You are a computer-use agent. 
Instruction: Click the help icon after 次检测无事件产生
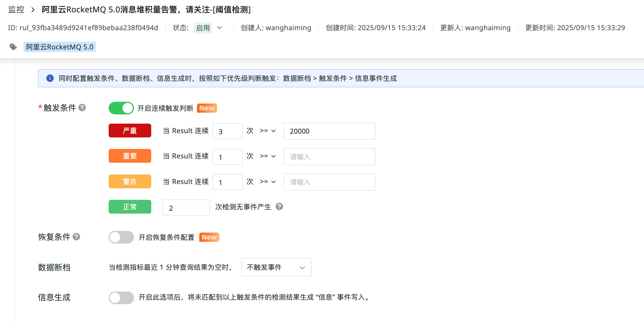[279, 206]
